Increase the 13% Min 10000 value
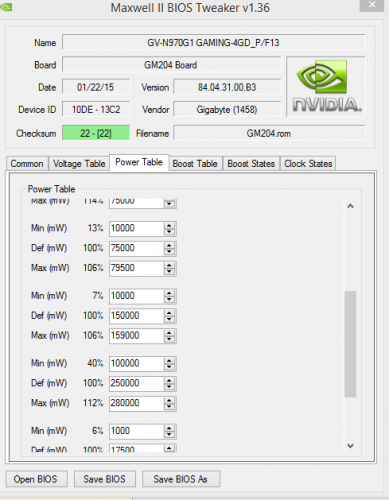The height and width of the screenshot is (500, 389). pyautogui.click(x=169, y=225)
